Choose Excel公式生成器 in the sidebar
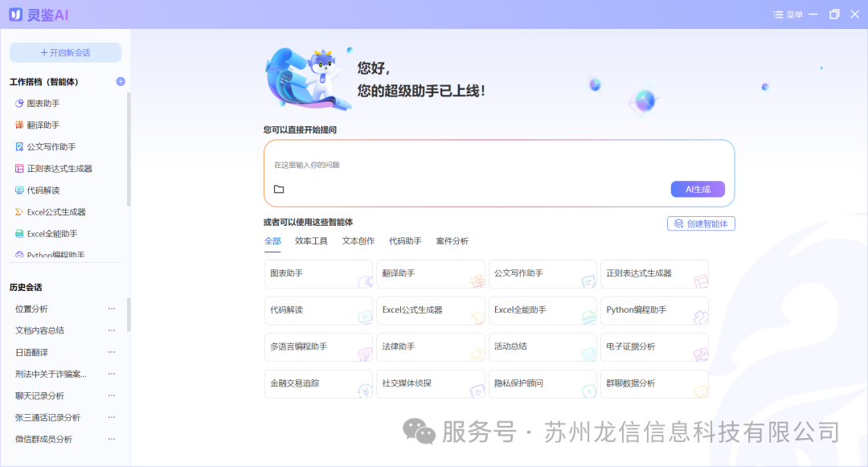Screen dimensions: 868x467 tap(55, 212)
